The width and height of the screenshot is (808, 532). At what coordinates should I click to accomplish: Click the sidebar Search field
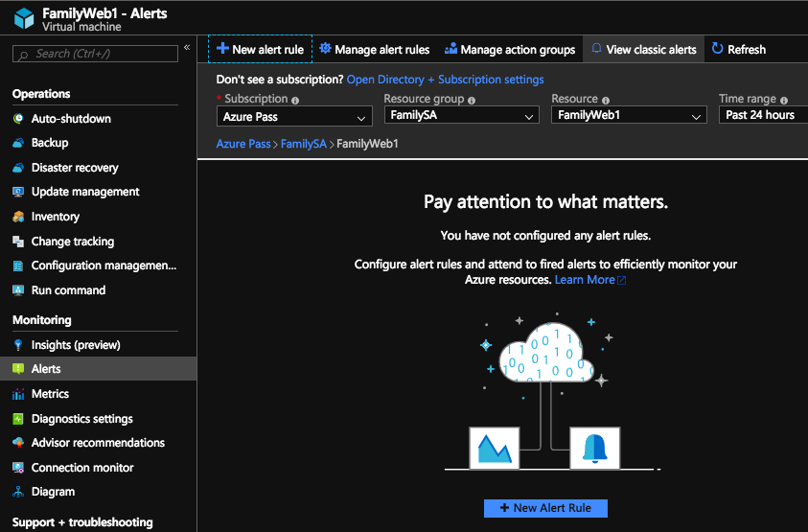tap(95, 54)
